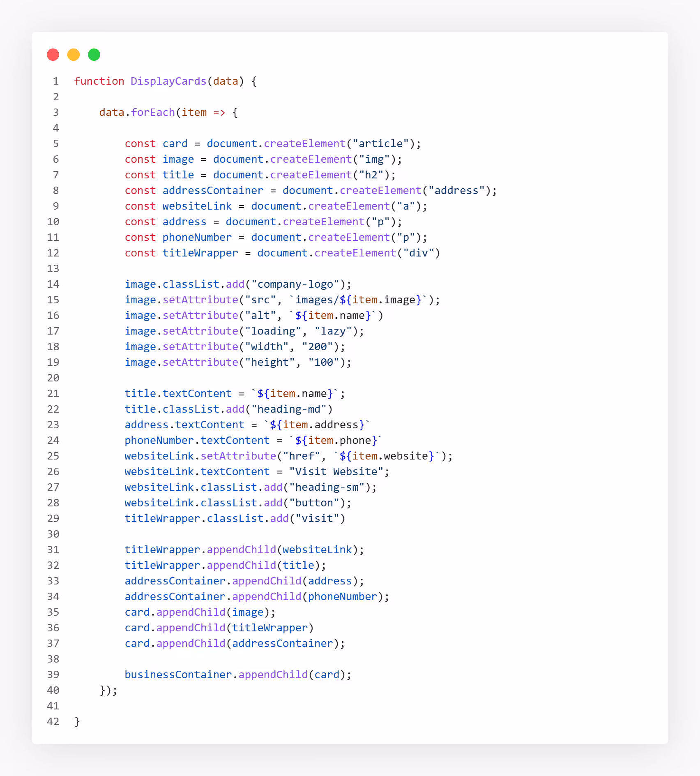Click the "100" height value
Viewport: 700px width, 776px height.
[324, 362]
